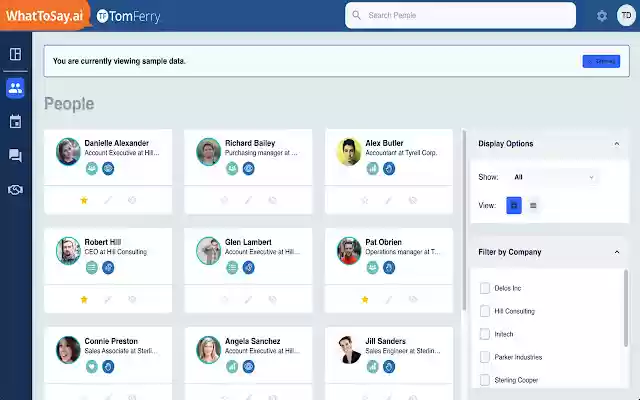
Task: Click Connie Preston's green heart badge
Action: 92,367
